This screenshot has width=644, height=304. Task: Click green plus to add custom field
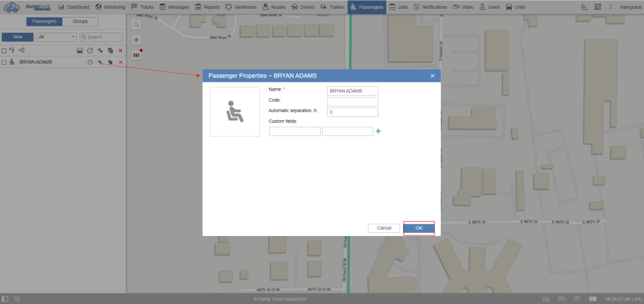click(378, 131)
